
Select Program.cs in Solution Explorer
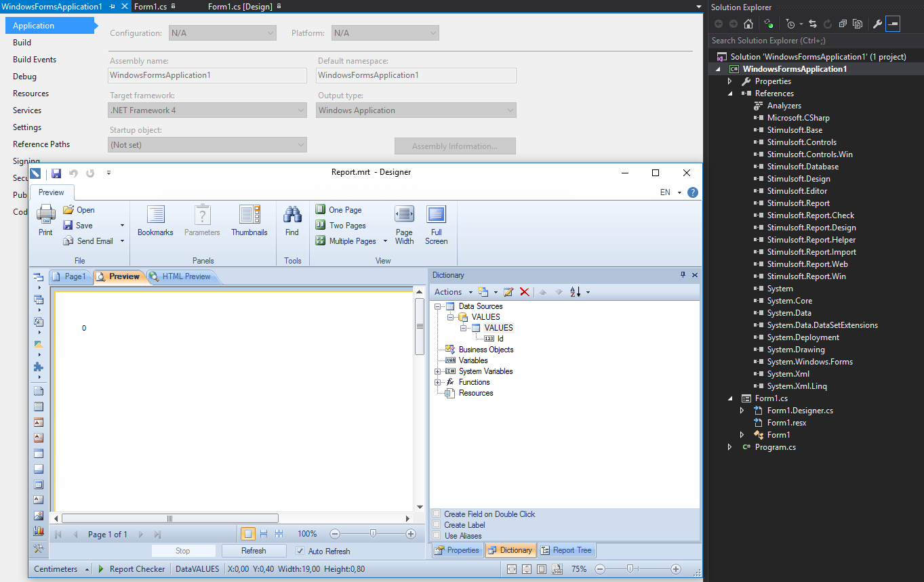click(775, 447)
